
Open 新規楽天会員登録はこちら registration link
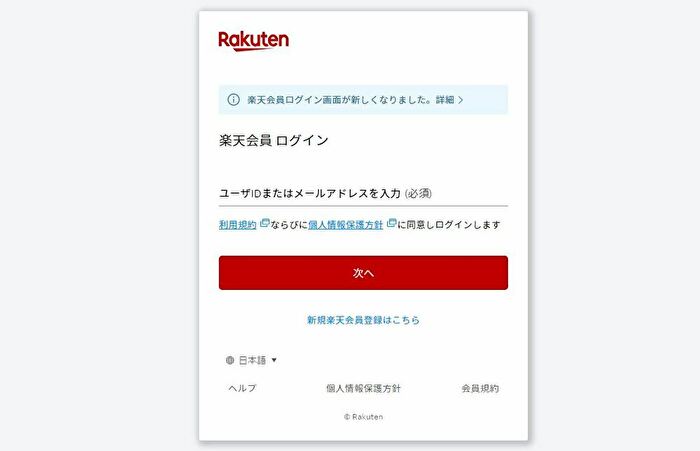[363, 320]
